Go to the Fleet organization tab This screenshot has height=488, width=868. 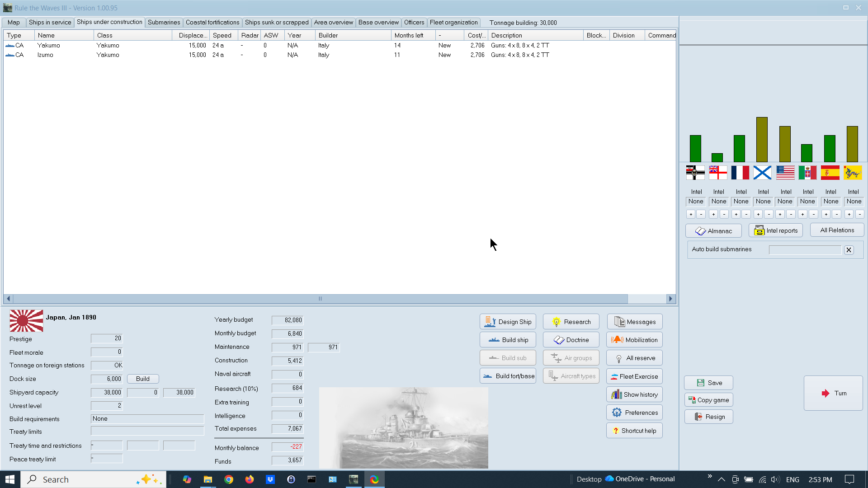tap(453, 22)
